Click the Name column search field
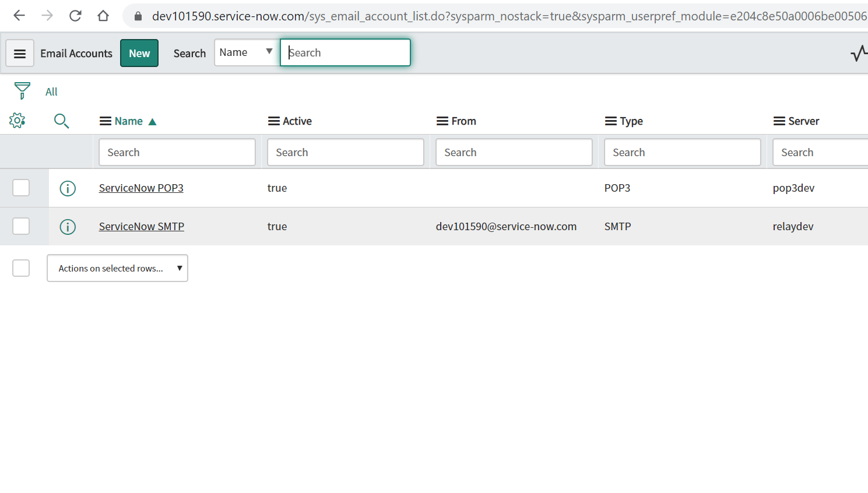The width and height of the screenshot is (868, 493). [x=177, y=152]
